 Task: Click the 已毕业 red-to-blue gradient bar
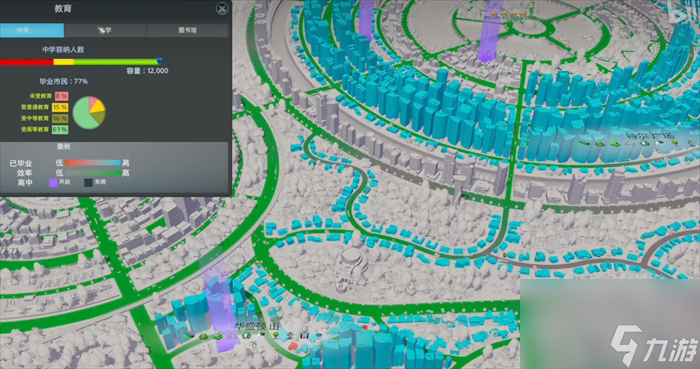93,163
